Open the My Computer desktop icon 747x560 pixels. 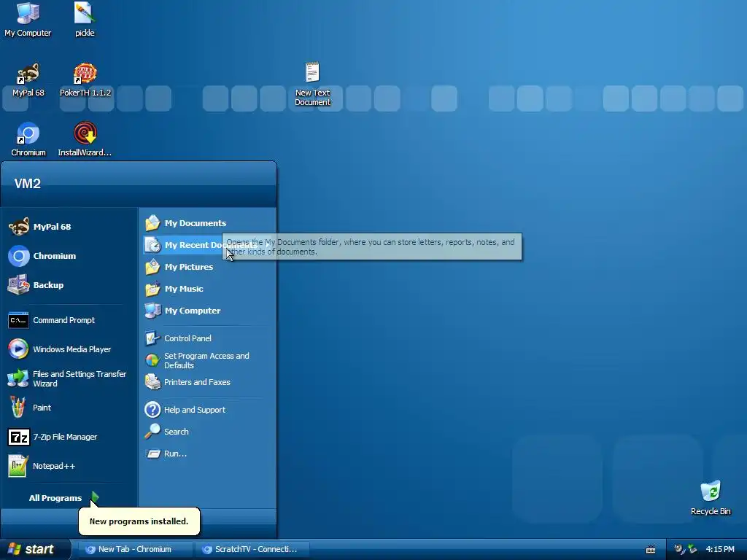coord(28,20)
